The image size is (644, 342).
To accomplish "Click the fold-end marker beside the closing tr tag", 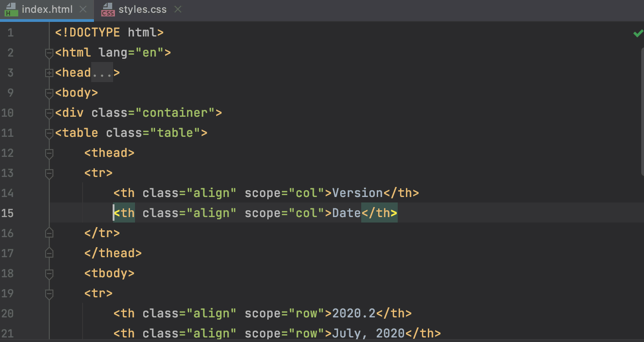I will (x=49, y=233).
